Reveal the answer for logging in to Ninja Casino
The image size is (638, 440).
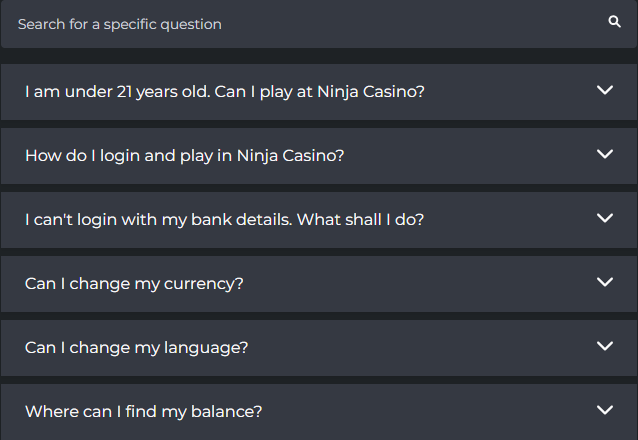319,156
